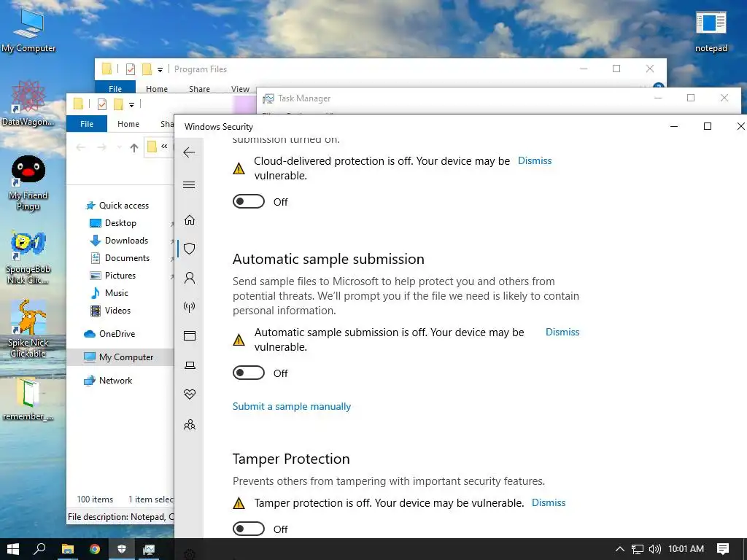This screenshot has height=560, width=747.
Task: Open the Windows Start menu
Action: [x=13, y=549]
